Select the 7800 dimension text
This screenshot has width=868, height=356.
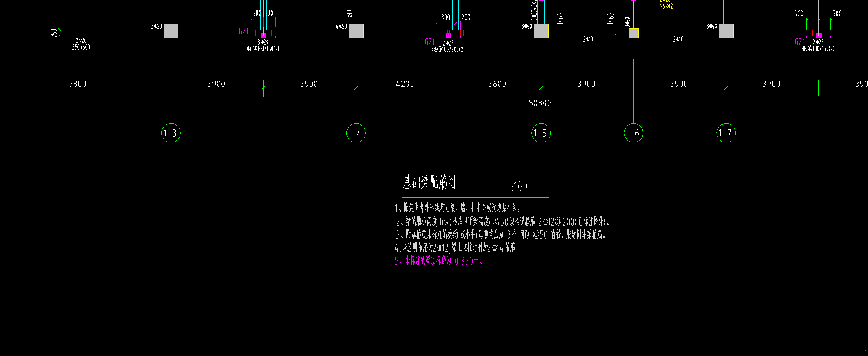[x=77, y=84]
